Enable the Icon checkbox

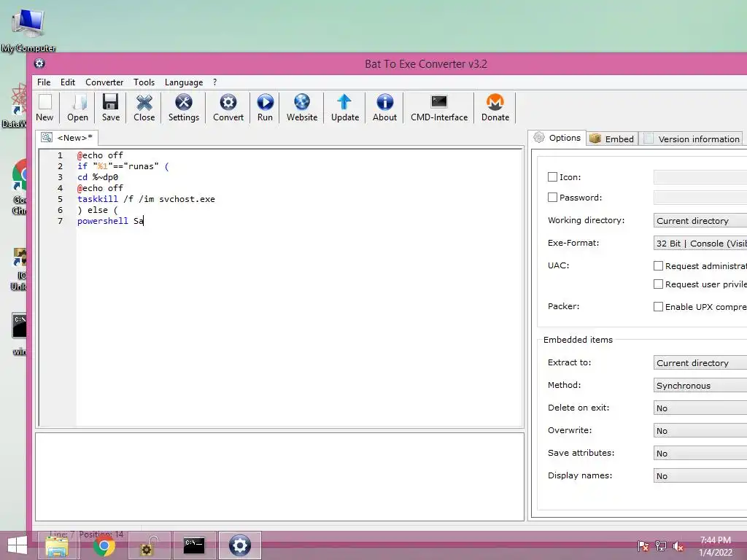(553, 177)
